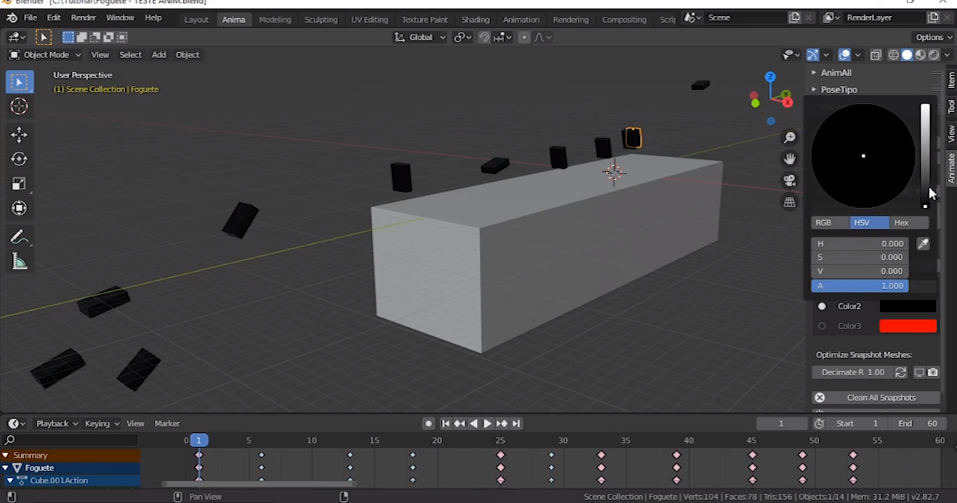The height and width of the screenshot is (503, 957).
Task: Activate the Cursor tool
Action: click(x=19, y=106)
